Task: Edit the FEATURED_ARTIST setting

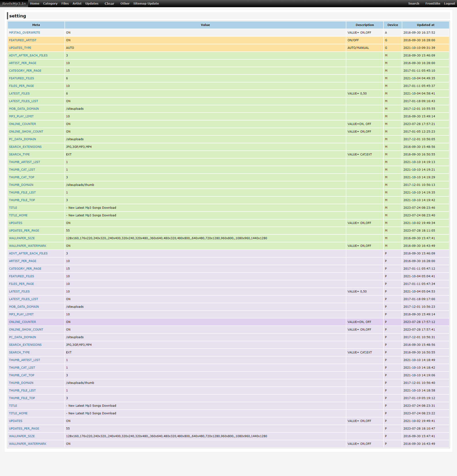Action: [23, 40]
